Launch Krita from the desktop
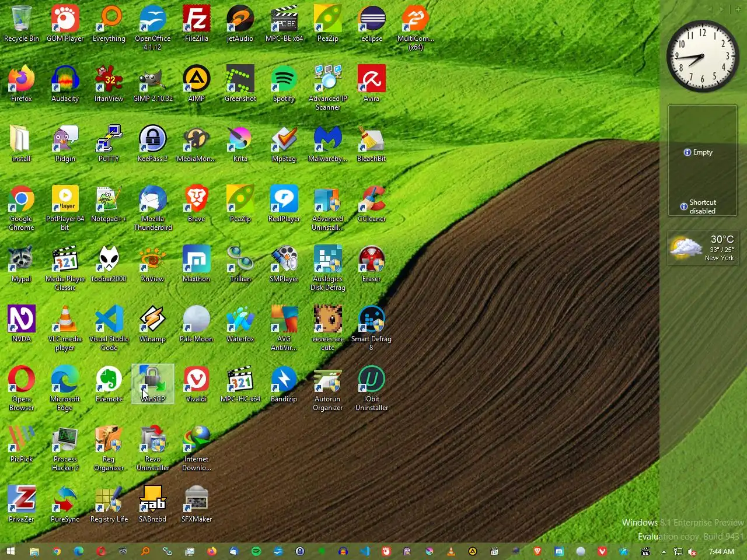 click(x=240, y=144)
